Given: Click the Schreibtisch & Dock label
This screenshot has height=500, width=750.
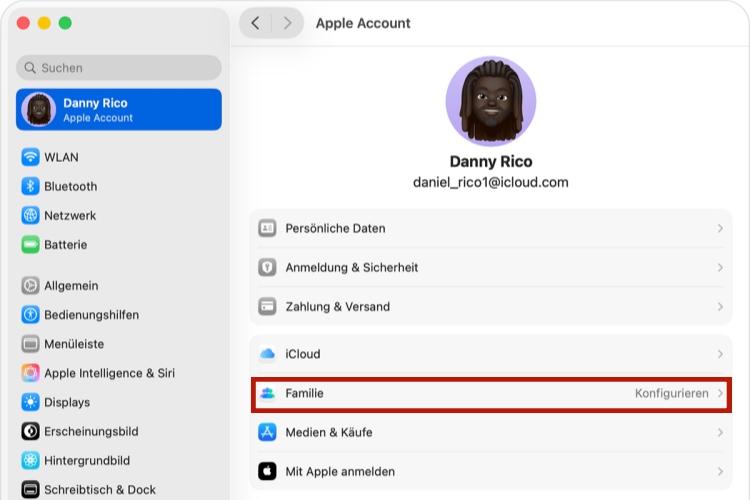Looking at the screenshot, I should [100, 490].
